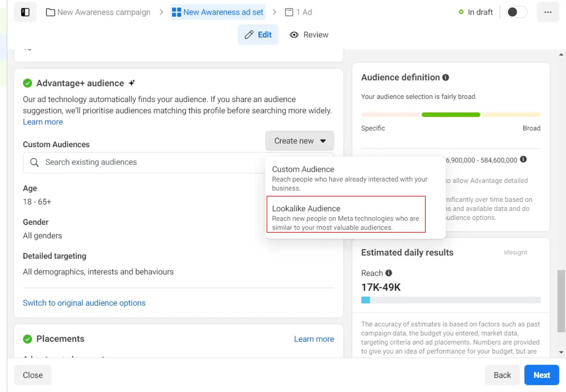Click the Detailed targeting heading
566x392 pixels.
point(55,256)
